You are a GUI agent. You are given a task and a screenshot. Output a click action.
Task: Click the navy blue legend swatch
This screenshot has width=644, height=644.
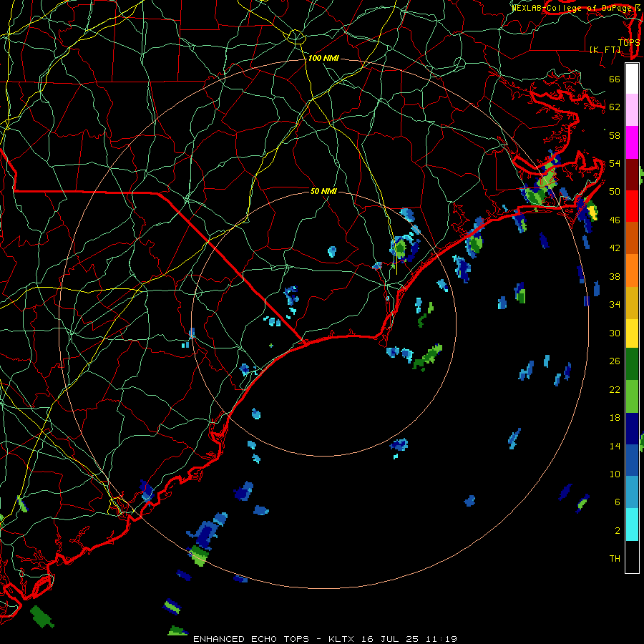pyautogui.click(x=632, y=429)
